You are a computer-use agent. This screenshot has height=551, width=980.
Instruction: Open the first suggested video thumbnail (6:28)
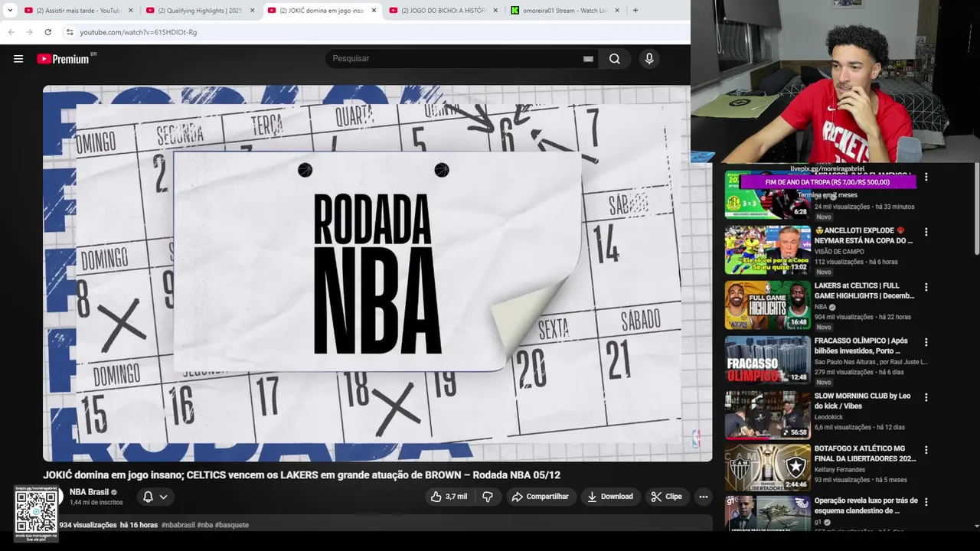(767, 194)
